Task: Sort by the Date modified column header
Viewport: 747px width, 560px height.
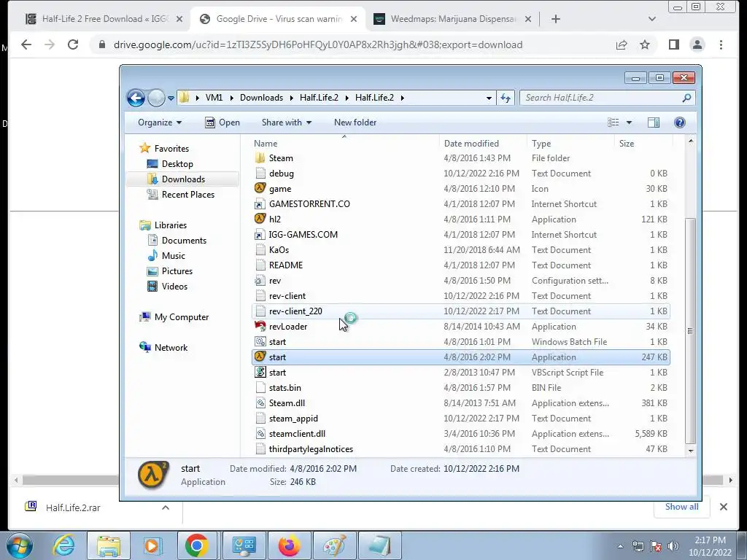Action: point(471,144)
